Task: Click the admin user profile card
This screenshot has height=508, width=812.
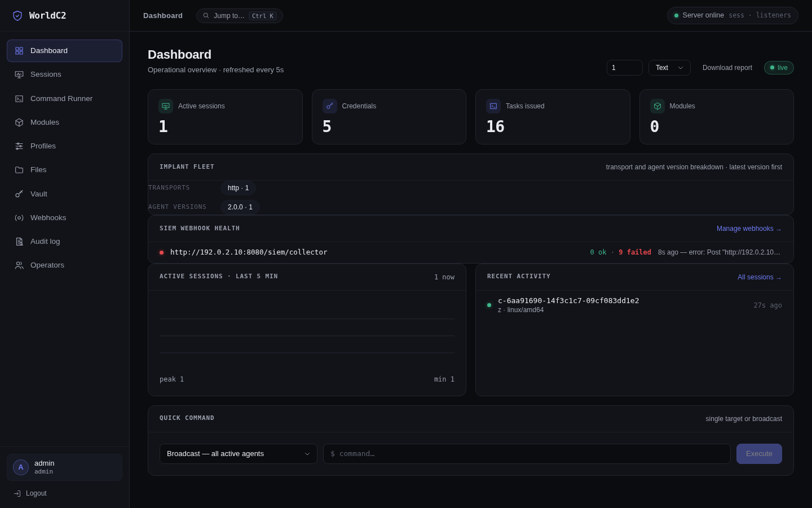Action: coord(64,467)
